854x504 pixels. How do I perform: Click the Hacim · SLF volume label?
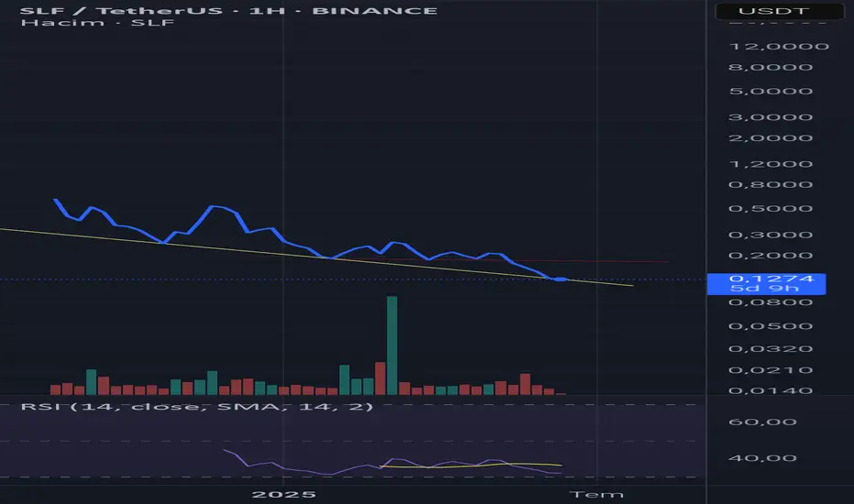97,23
